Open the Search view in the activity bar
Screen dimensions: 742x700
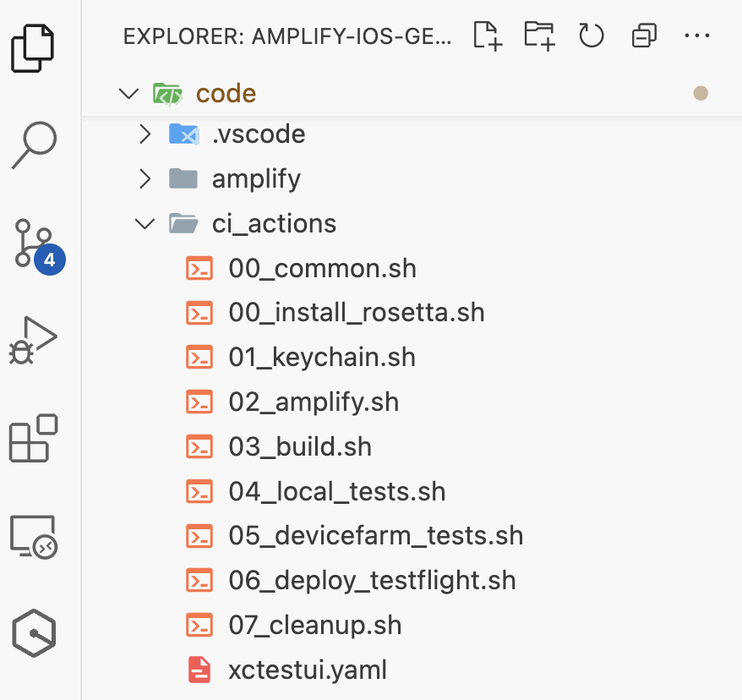(x=34, y=145)
